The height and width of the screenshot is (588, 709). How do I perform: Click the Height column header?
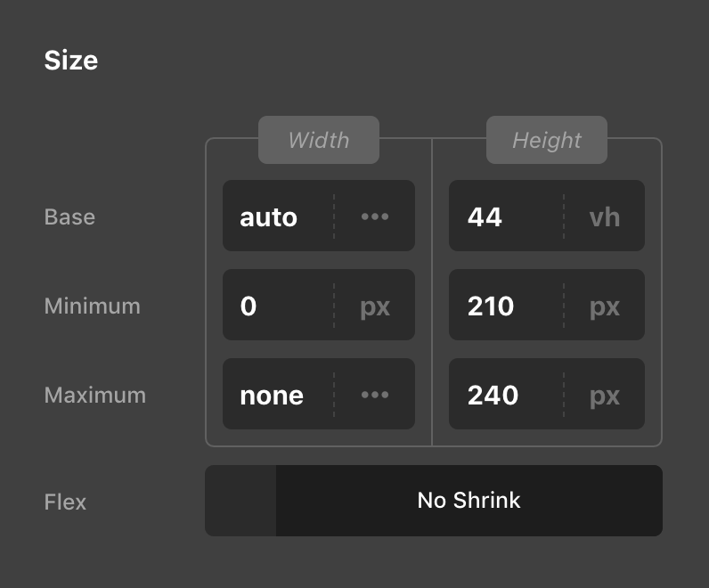tap(547, 140)
